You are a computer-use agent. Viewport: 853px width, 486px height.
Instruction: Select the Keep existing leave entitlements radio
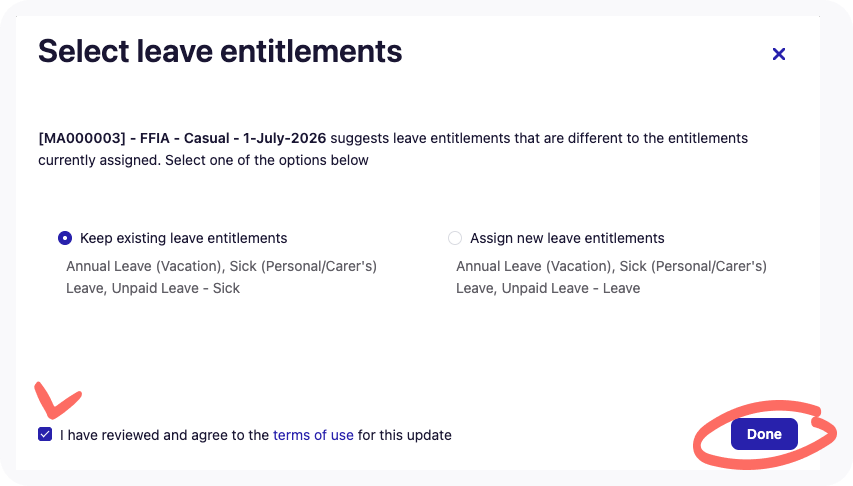(x=65, y=238)
